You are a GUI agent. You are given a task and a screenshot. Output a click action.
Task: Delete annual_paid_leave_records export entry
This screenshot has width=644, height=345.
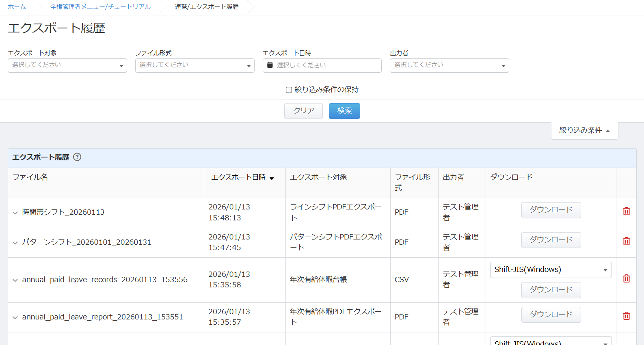pos(626,278)
